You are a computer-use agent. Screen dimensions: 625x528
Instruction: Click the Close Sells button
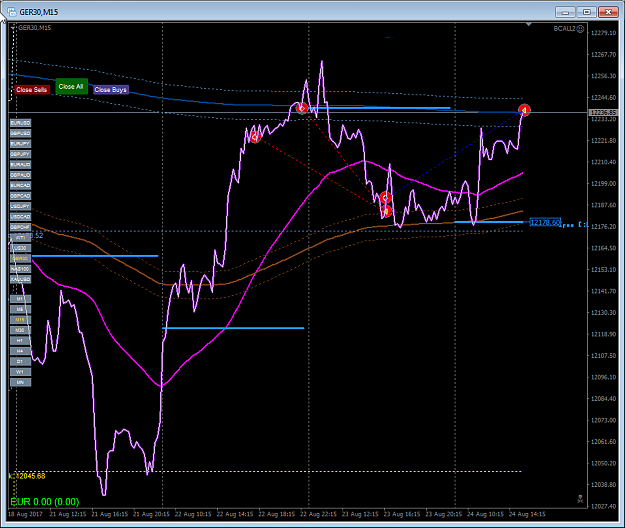[32, 90]
